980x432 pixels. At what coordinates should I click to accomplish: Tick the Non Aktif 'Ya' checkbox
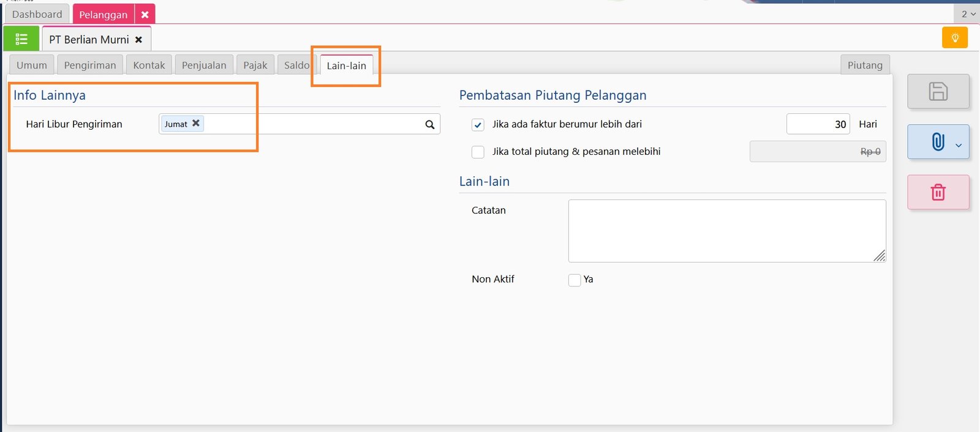click(575, 280)
